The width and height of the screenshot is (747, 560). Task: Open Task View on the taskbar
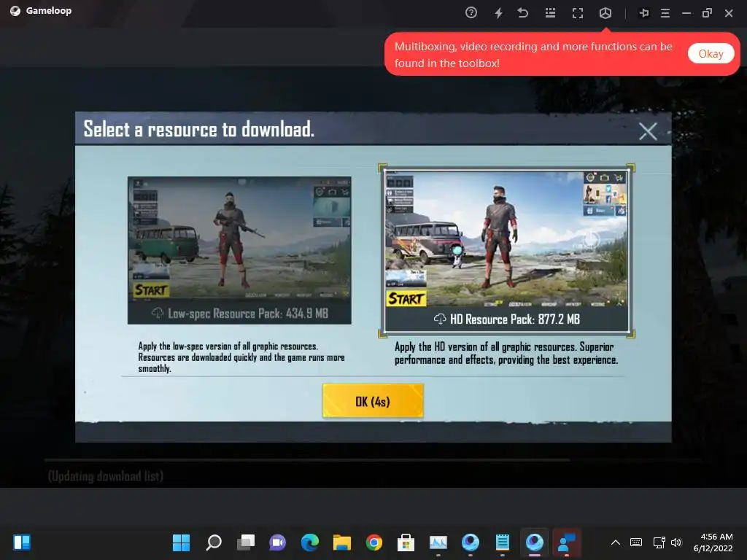(x=246, y=542)
